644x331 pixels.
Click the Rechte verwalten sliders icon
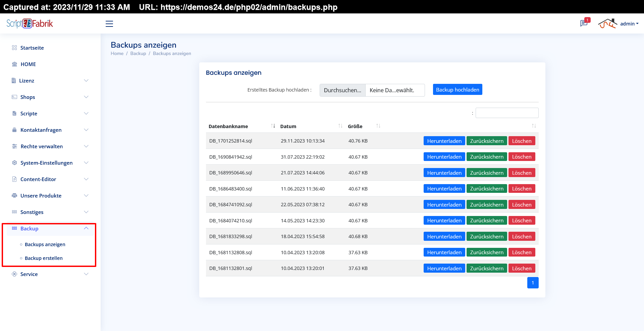pyautogui.click(x=14, y=146)
